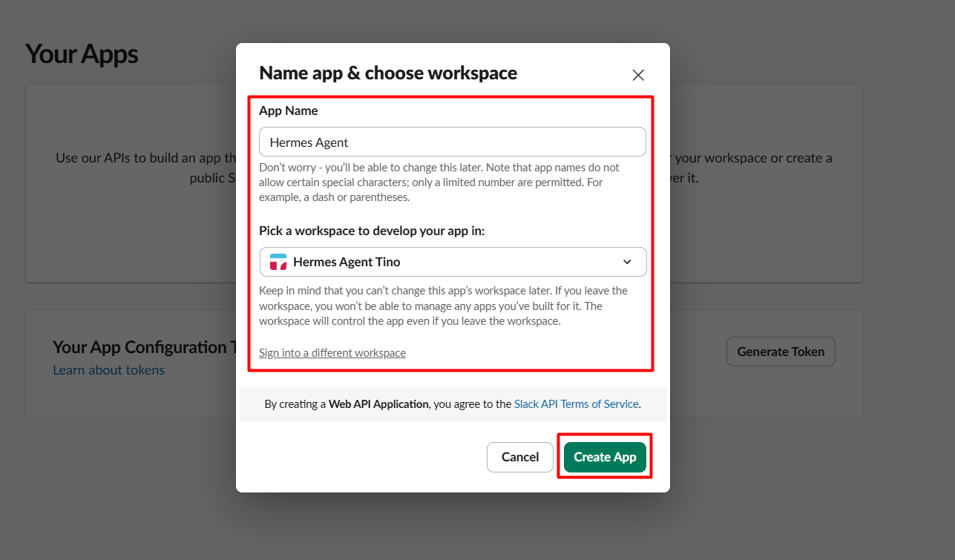The image size is (955, 560).
Task: Click the App Name input field
Action: (453, 142)
